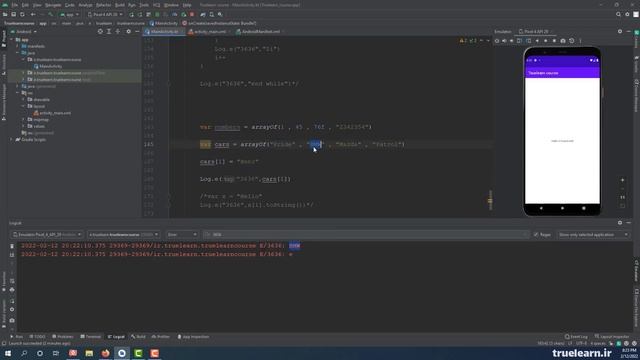Hide the Project panel with minus icon
Viewport: 640px width, 360px height.
click(x=137, y=31)
